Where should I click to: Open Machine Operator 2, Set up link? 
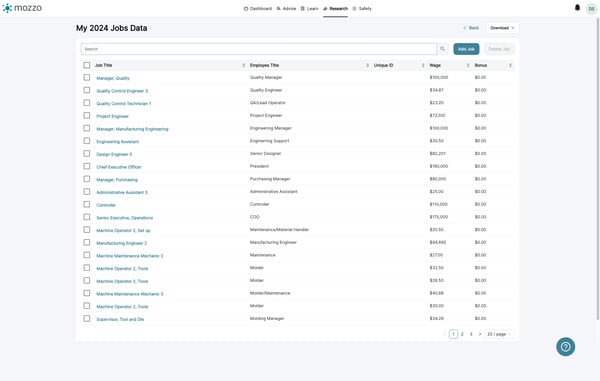point(123,230)
